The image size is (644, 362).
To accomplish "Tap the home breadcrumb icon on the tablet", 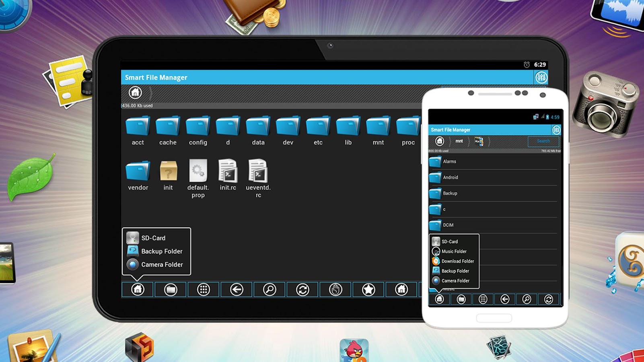I will coord(135,93).
